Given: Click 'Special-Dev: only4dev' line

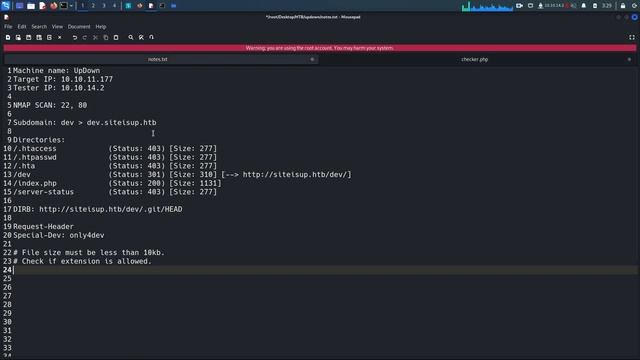Looking at the screenshot, I should (59, 235).
